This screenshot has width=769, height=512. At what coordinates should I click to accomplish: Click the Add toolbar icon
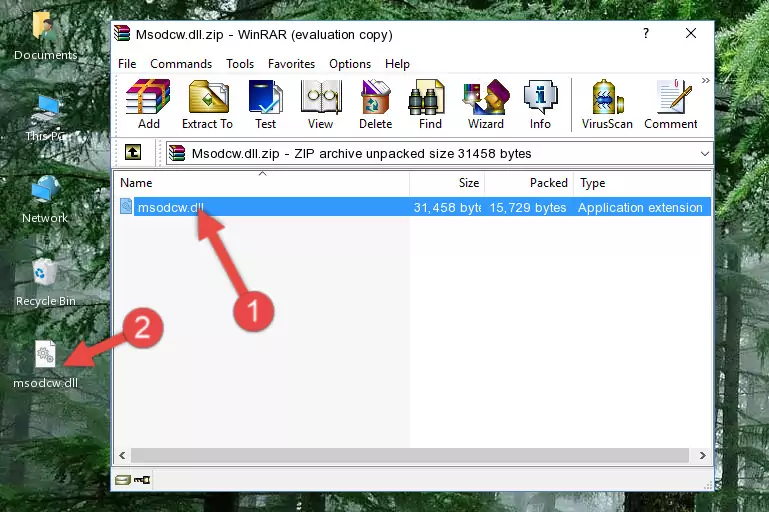click(148, 104)
